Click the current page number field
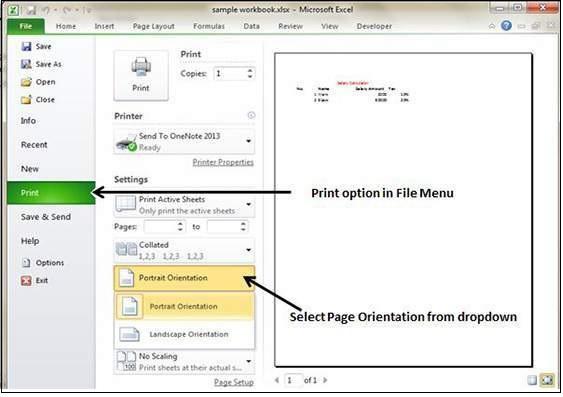The width and height of the screenshot is (563, 397). coord(293,380)
